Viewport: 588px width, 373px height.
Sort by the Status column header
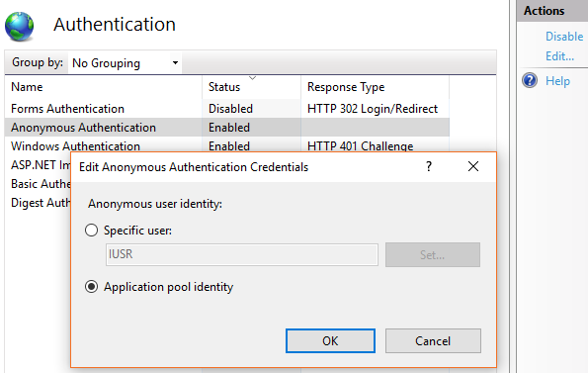[x=251, y=87]
